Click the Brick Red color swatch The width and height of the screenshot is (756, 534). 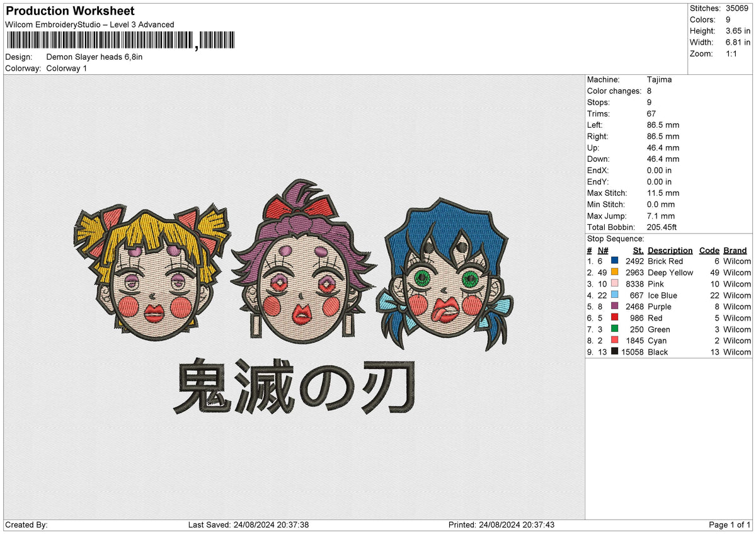(x=614, y=261)
